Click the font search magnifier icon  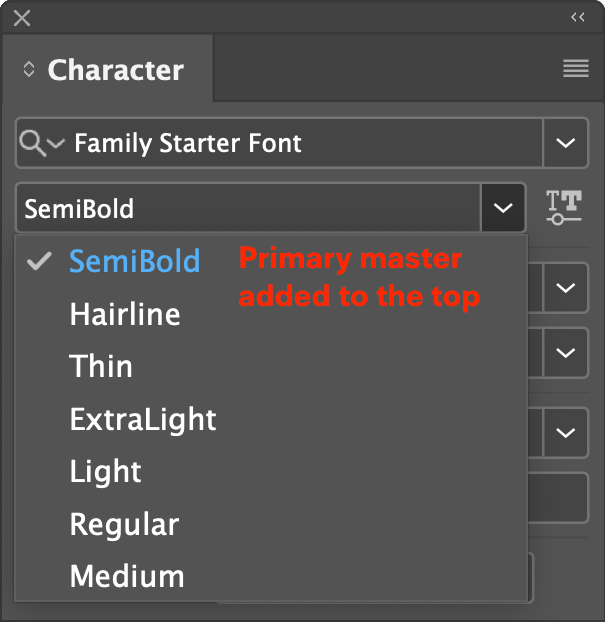click(x=33, y=143)
